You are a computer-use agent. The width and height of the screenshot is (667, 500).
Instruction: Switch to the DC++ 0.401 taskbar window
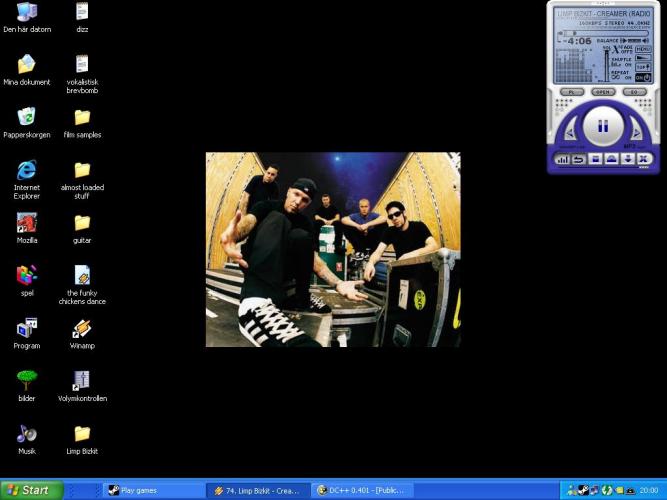point(361,491)
